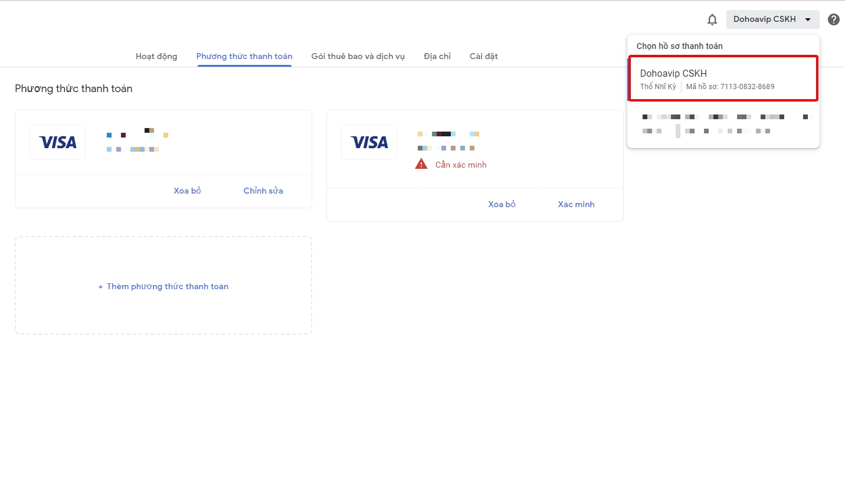
Task: Select Dohoavip CSKH payment profile entry
Action: click(x=723, y=79)
